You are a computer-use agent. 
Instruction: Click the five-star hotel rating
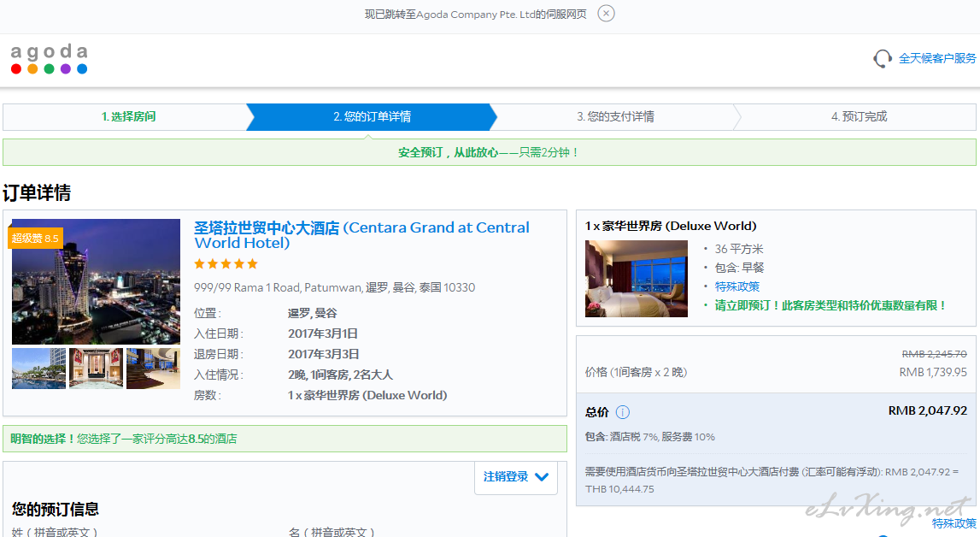[x=226, y=264]
